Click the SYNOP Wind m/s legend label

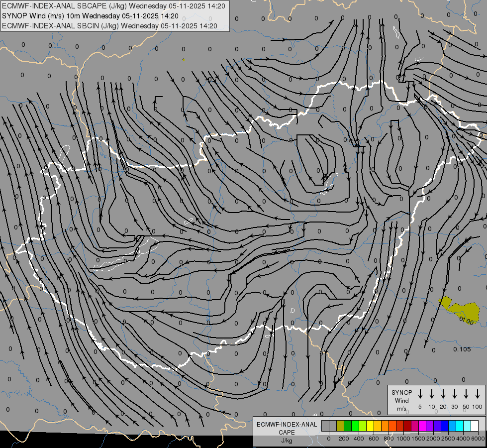click(x=401, y=400)
